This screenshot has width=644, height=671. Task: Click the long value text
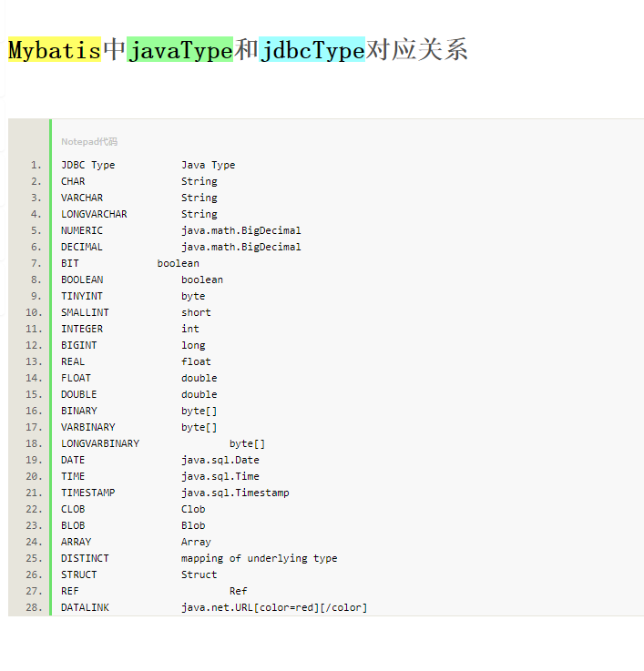point(193,345)
